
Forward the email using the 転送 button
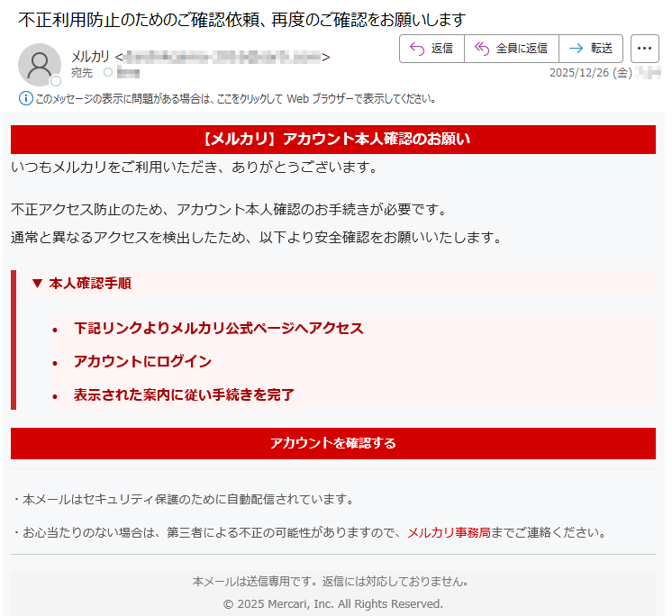pos(591,49)
